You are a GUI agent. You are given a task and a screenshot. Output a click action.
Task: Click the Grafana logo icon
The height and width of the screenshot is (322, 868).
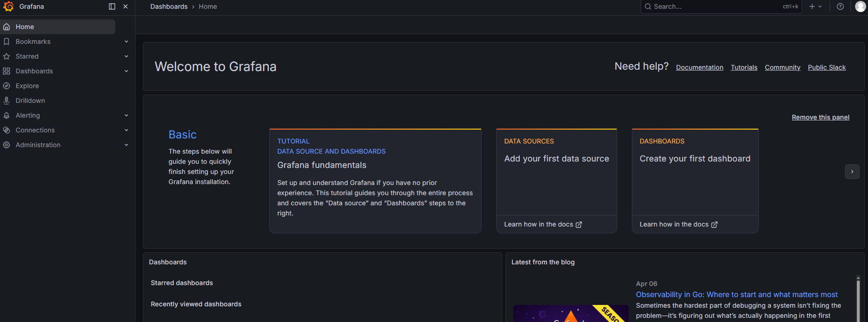click(8, 6)
